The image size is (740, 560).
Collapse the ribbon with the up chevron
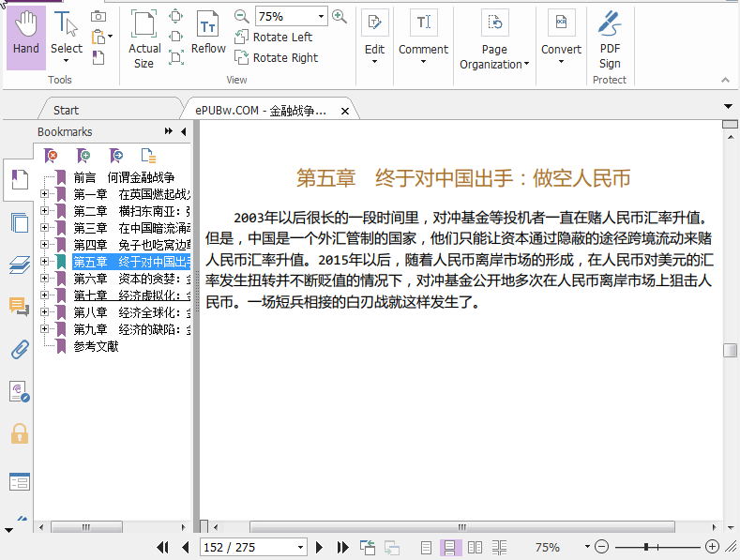click(x=725, y=80)
